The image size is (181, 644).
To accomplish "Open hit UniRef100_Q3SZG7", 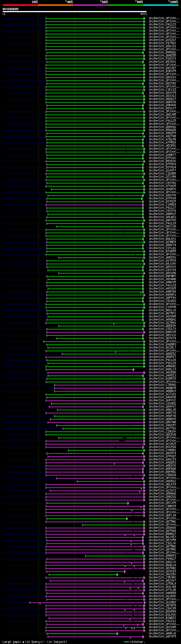I will pos(162,40).
